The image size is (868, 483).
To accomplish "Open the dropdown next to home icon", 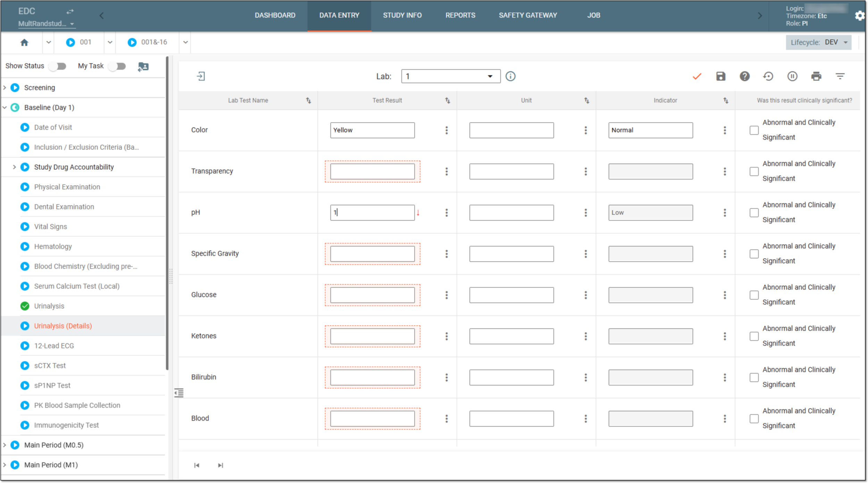I will click(48, 42).
